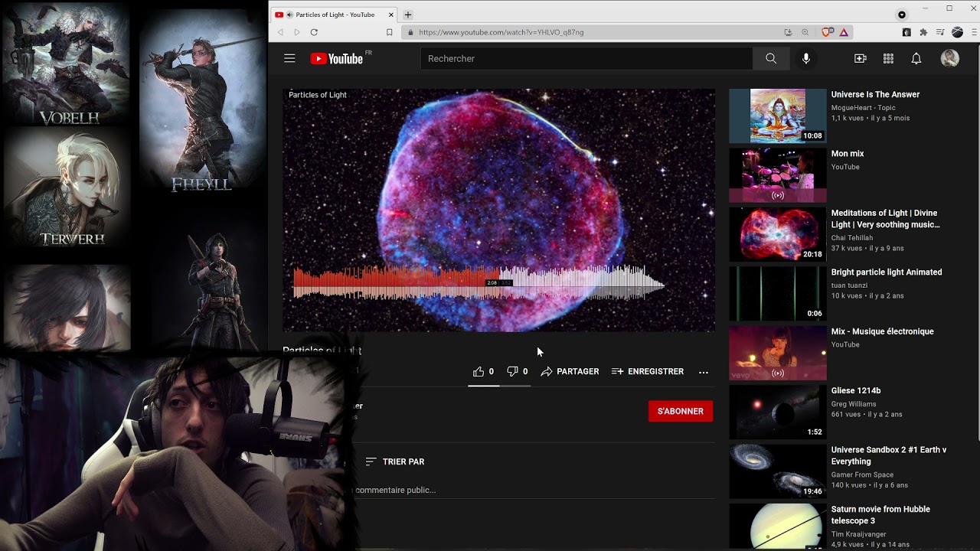This screenshot has height=551, width=980.
Task: Open a new browser tab
Action: 408,15
